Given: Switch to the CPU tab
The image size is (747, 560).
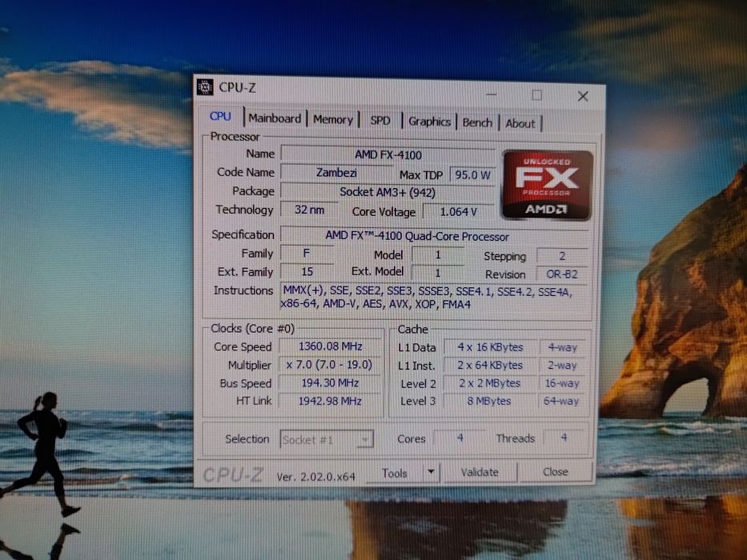Looking at the screenshot, I should tap(220, 116).
